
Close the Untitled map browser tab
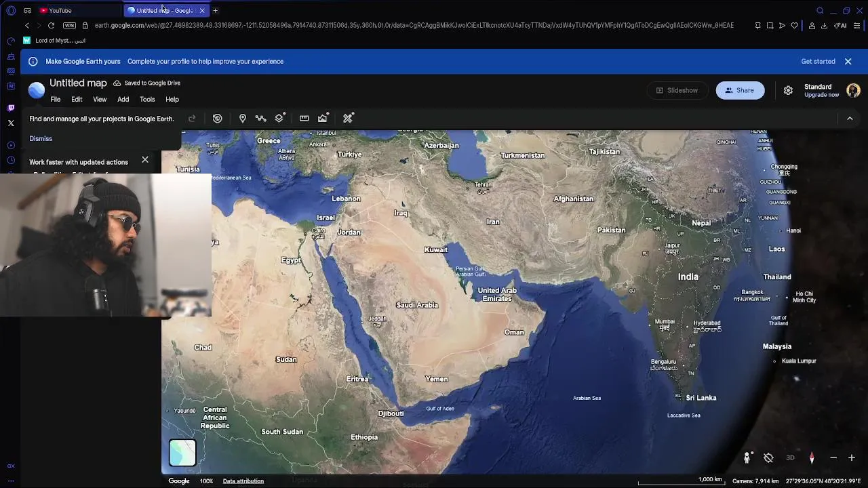coord(202,10)
